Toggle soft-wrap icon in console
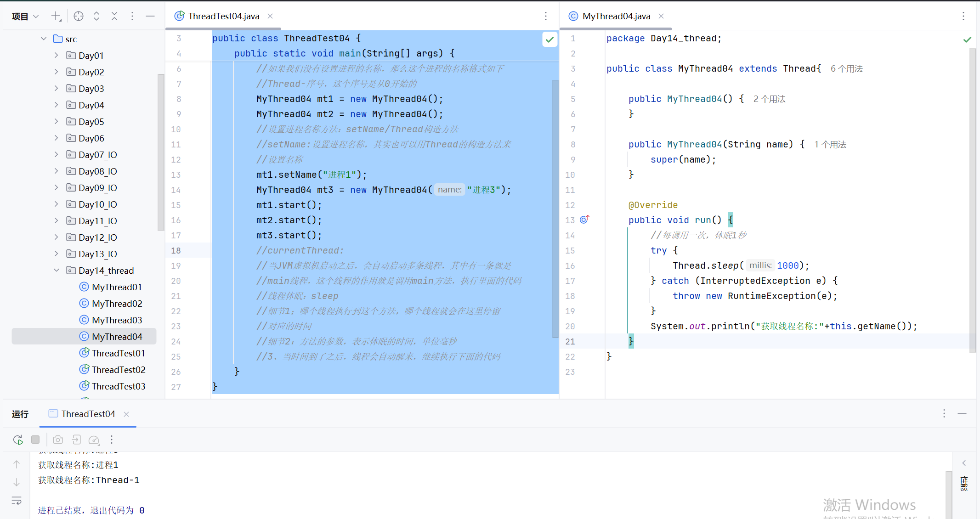The image size is (980, 519). [x=17, y=501]
